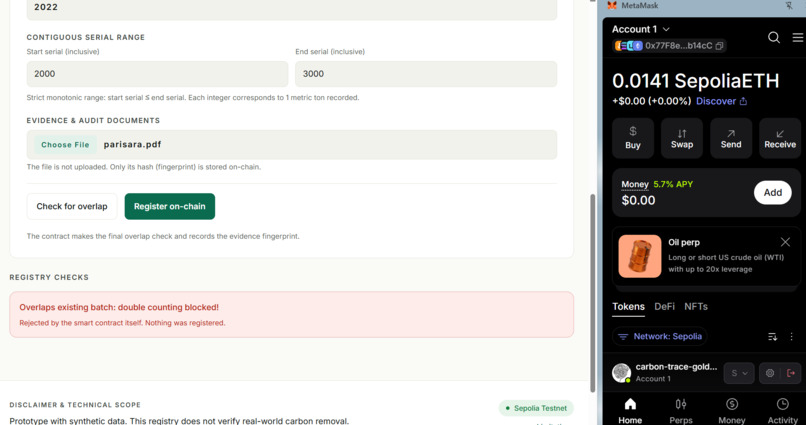The height and width of the screenshot is (425, 806).
Task: Click the Sepolia Testnet status badge
Action: point(536,408)
